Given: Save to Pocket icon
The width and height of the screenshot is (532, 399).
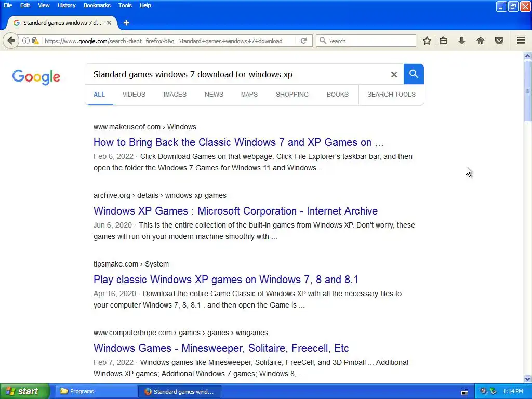Looking at the screenshot, I should (499, 41).
